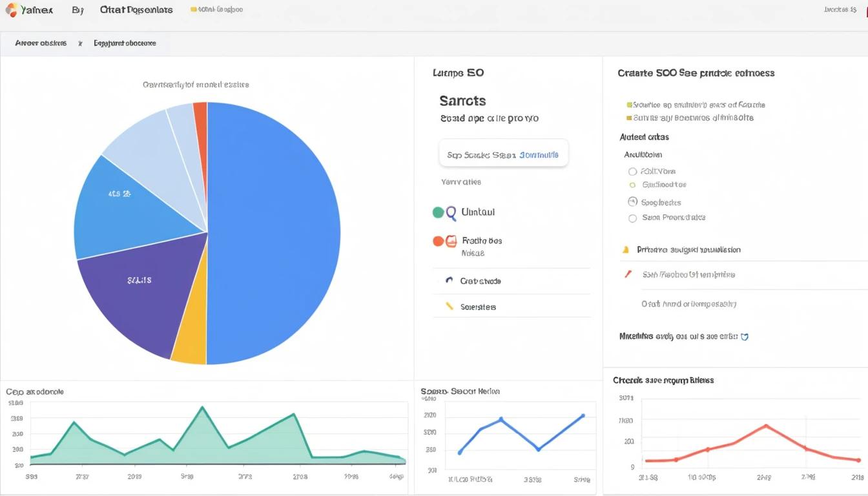Screen dimensions: 868x496
Task: Click the highest peak of the red line chart
Action: pos(765,426)
